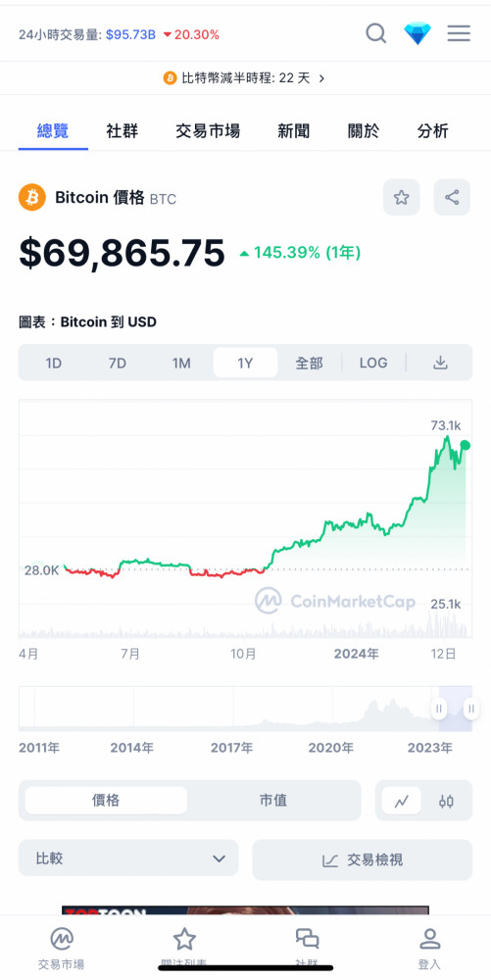
Task: Expand the Bitcoin halving countdown banner
Action: (245, 78)
